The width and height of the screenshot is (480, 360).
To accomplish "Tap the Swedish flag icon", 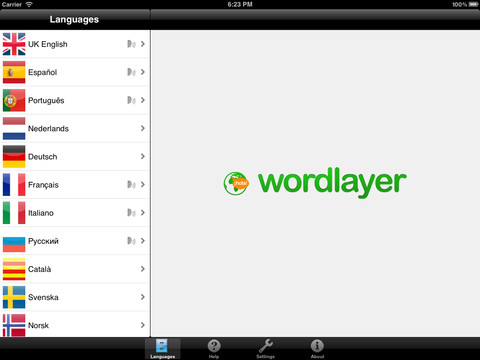I will click(x=14, y=297).
